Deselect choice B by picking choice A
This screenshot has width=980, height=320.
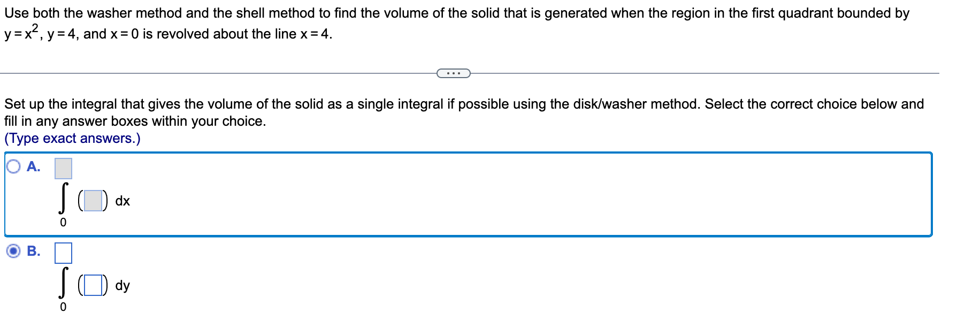(x=13, y=167)
